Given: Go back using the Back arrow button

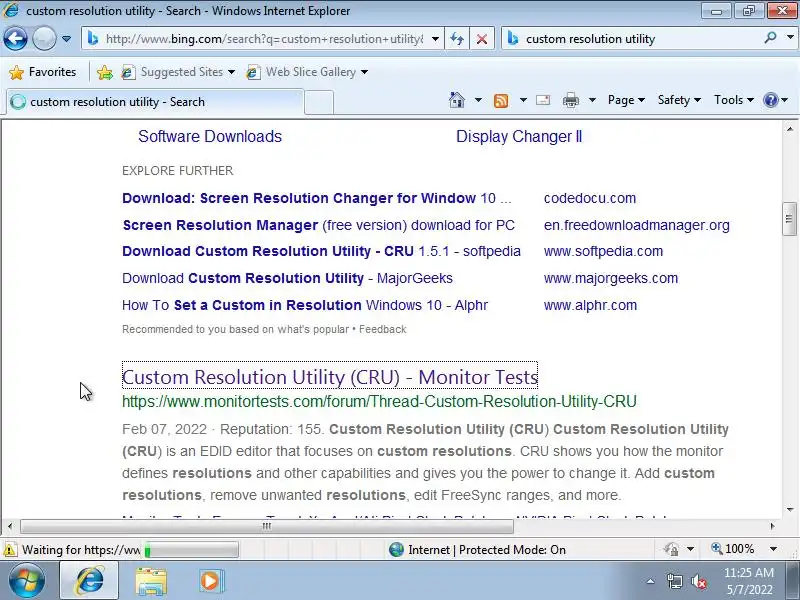Looking at the screenshot, I should pyautogui.click(x=15, y=38).
